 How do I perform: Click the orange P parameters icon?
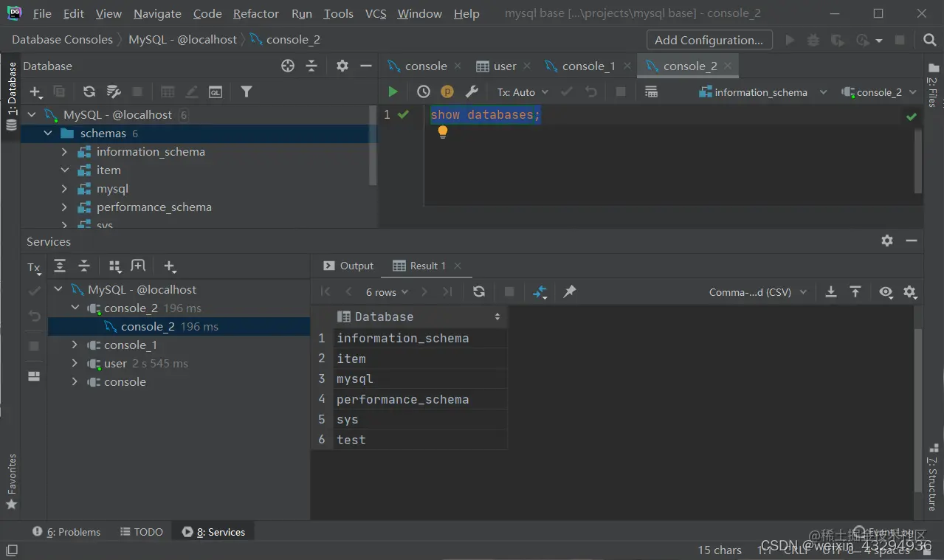pyautogui.click(x=447, y=91)
